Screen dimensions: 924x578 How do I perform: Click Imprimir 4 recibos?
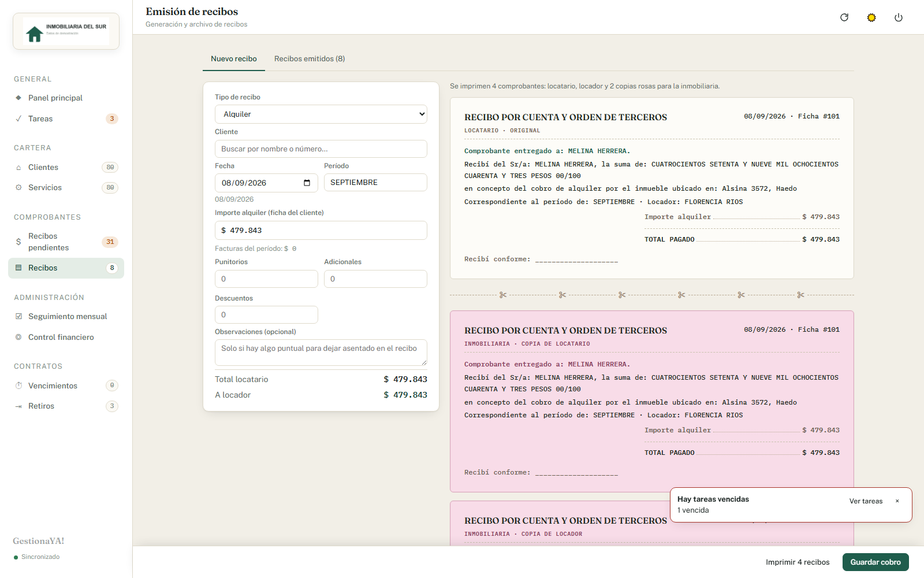click(798, 562)
